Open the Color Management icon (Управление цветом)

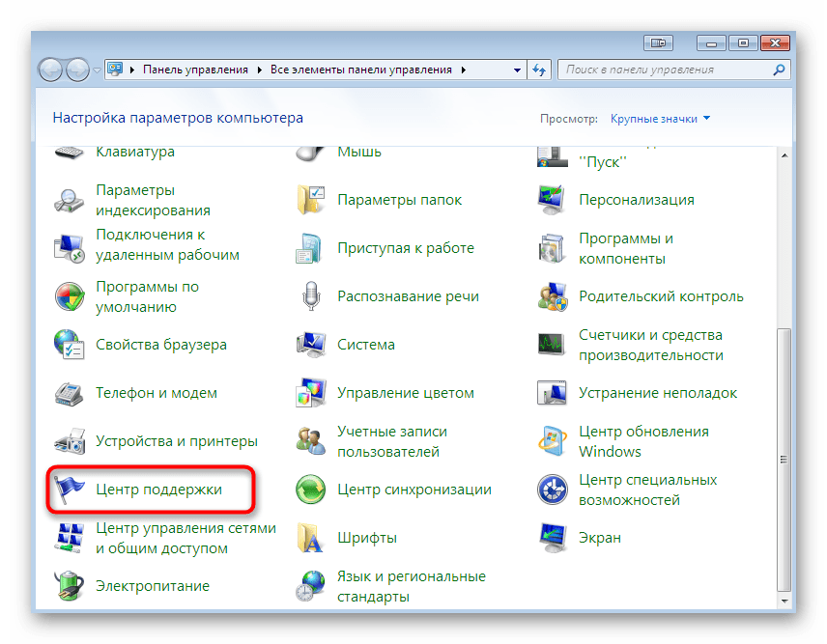click(311, 393)
